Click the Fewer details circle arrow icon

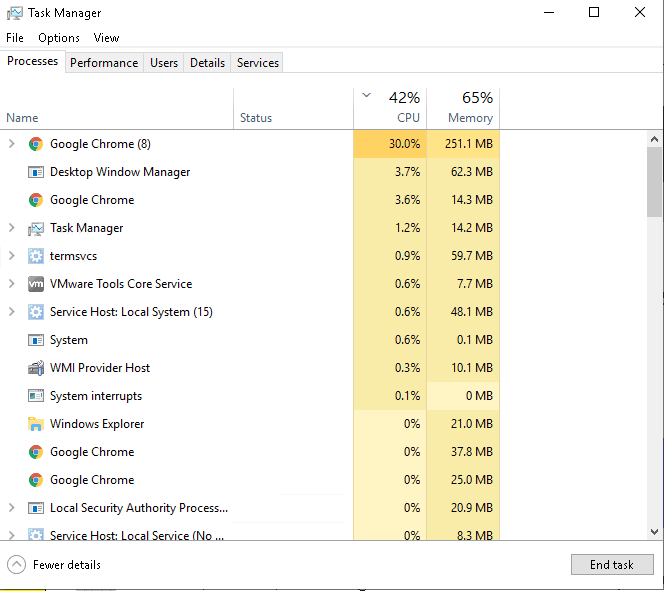coord(17,564)
